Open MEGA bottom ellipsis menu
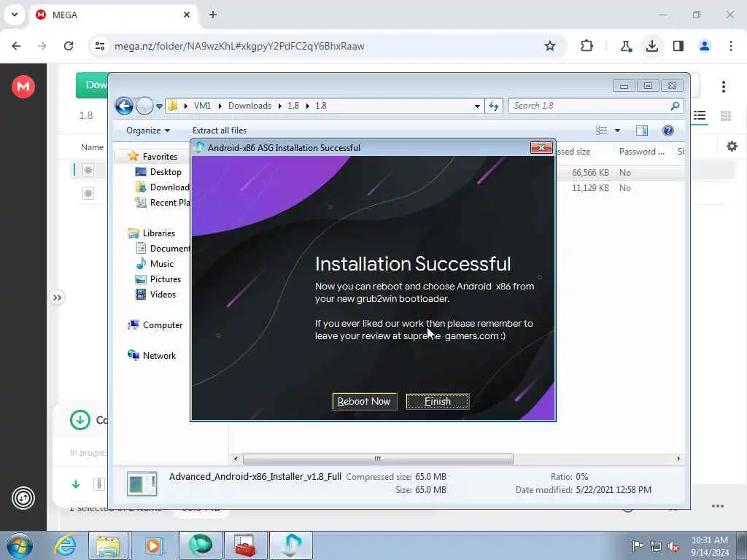Viewport: 747px width, 560px height. pos(718,506)
